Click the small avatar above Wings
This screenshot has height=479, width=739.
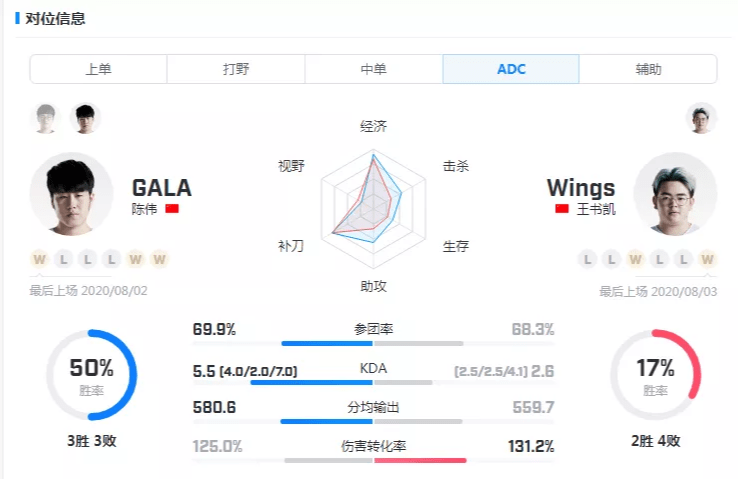(702, 118)
